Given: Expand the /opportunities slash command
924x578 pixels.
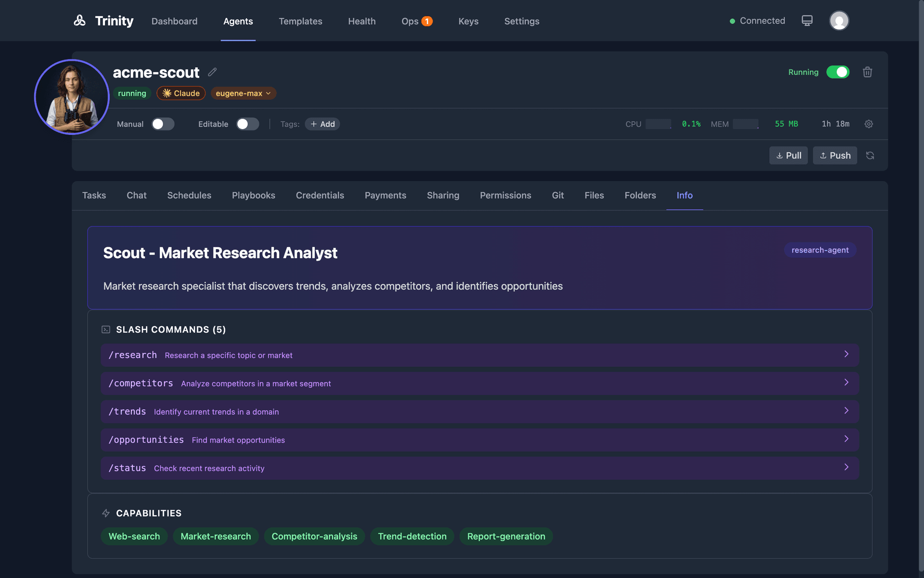Looking at the screenshot, I should (x=847, y=439).
